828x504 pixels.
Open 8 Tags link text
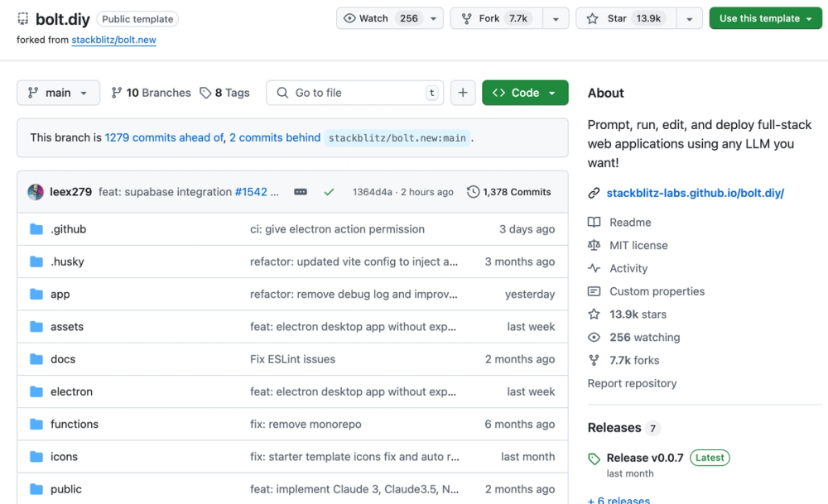pos(233,93)
